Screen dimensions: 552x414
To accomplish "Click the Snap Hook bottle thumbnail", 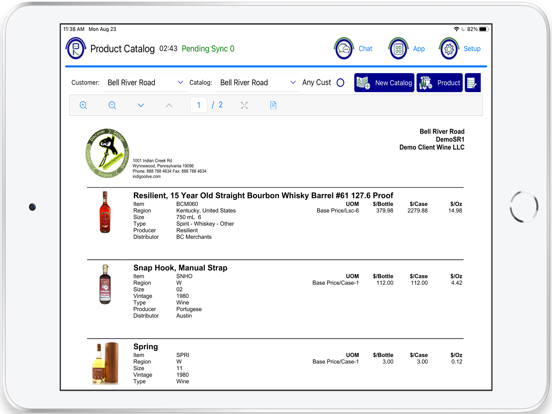I will point(105,284).
